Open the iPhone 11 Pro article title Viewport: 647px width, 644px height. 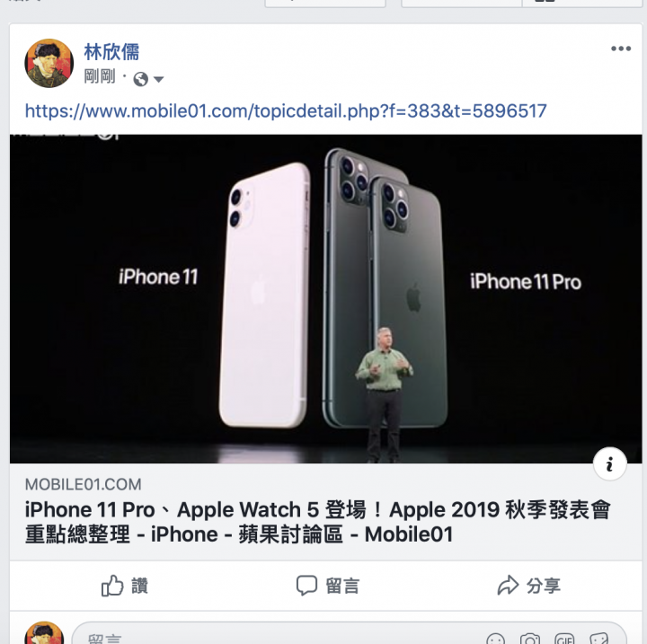pos(317,522)
